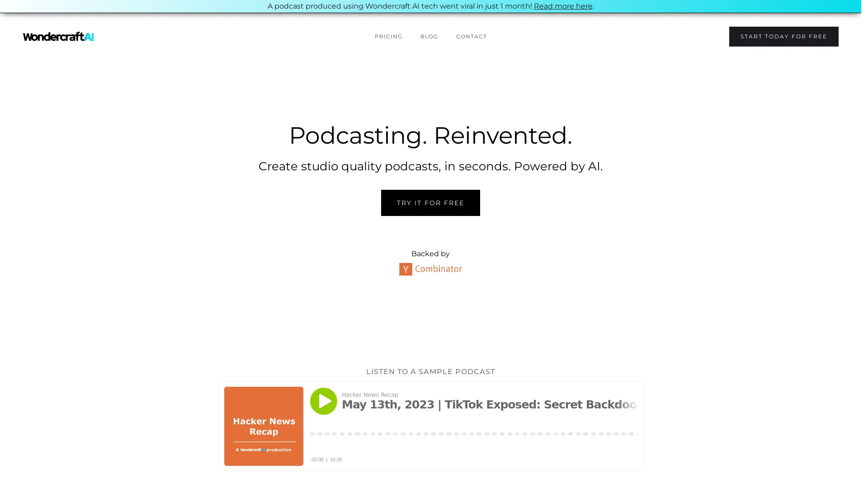Click the TRY IT FOR FREE button
The height and width of the screenshot is (488, 868).
(430, 202)
